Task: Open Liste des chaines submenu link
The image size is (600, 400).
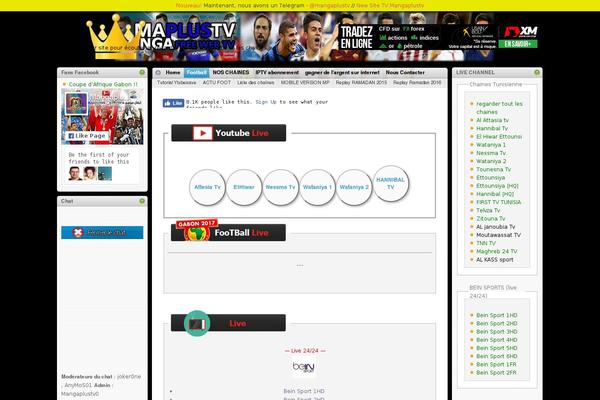Action: tap(256, 83)
